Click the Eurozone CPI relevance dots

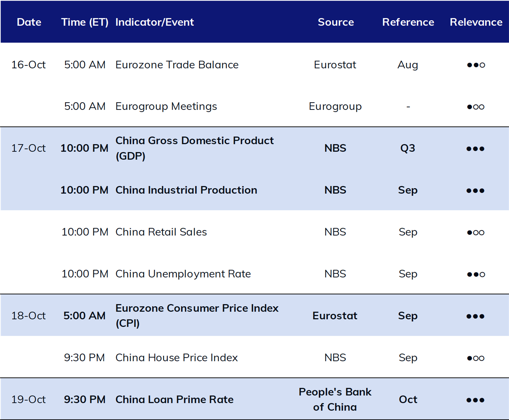475,316
